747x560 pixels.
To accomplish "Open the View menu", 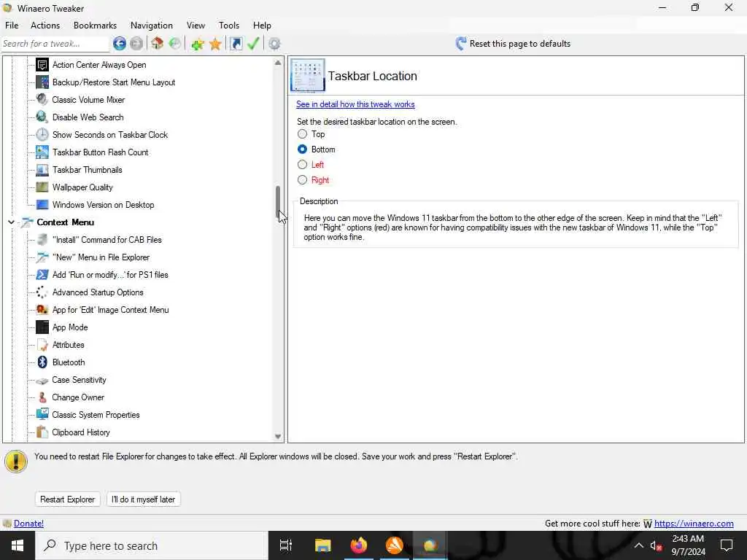I will click(196, 26).
